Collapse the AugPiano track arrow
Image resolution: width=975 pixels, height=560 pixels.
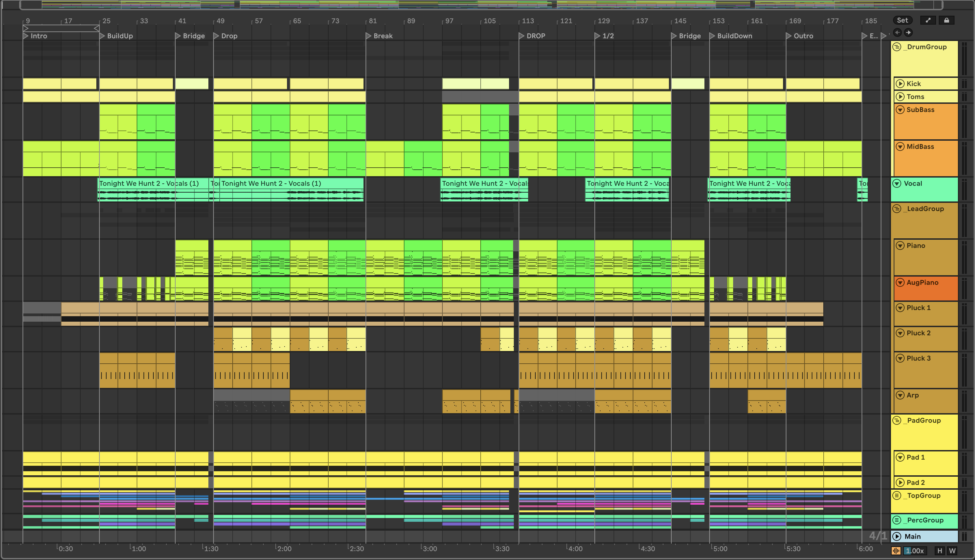(x=900, y=283)
